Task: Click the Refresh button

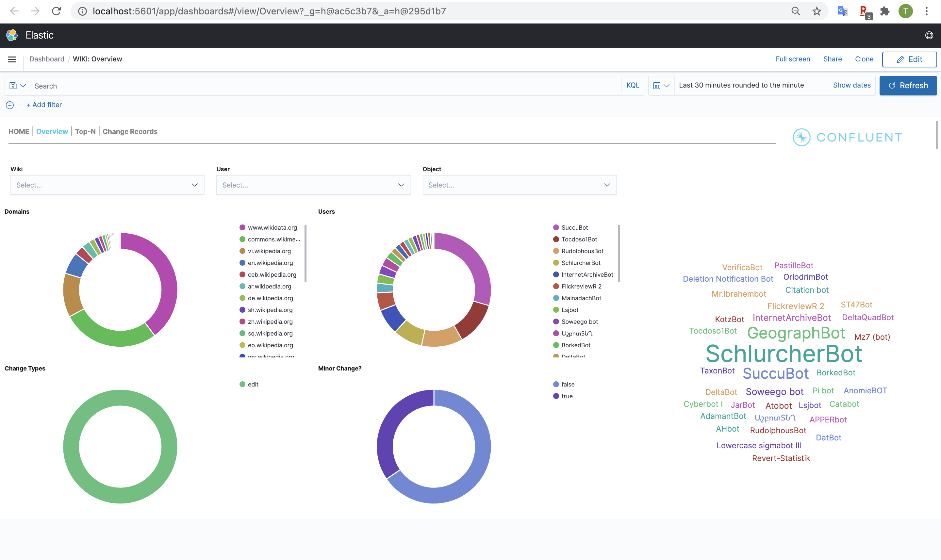Action: (908, 85)
